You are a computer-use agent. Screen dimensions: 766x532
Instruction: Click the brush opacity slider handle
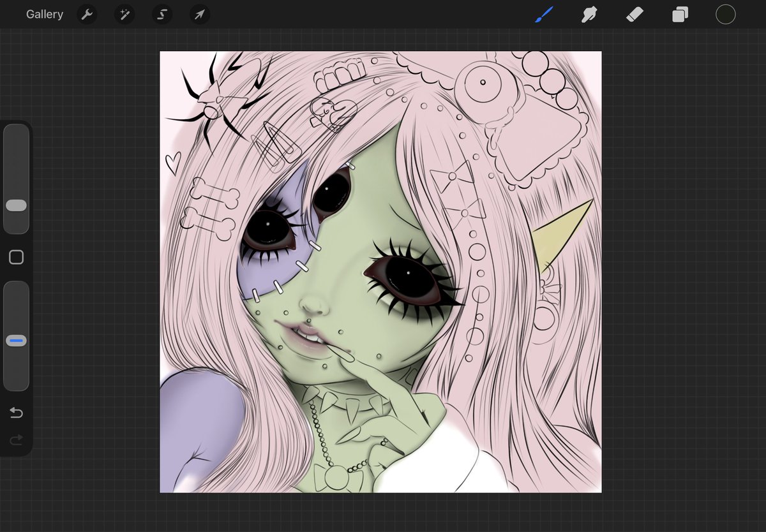16,341
